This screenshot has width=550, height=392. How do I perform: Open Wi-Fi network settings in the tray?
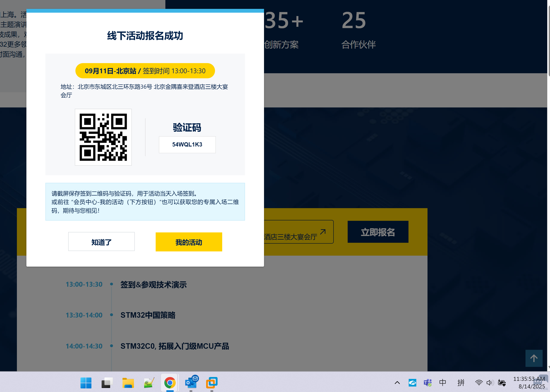coord(479,383)
